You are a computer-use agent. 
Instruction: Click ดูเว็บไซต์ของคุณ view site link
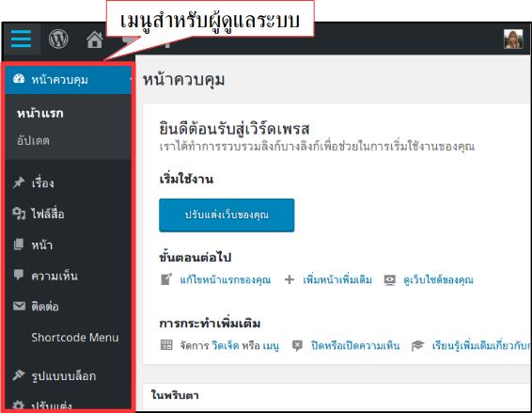point(438,279)
